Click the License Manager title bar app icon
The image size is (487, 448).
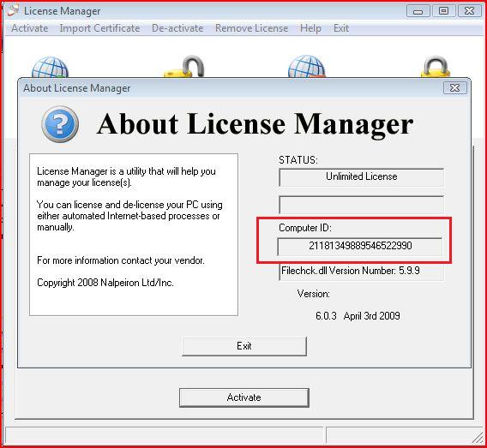click(14, 10)
